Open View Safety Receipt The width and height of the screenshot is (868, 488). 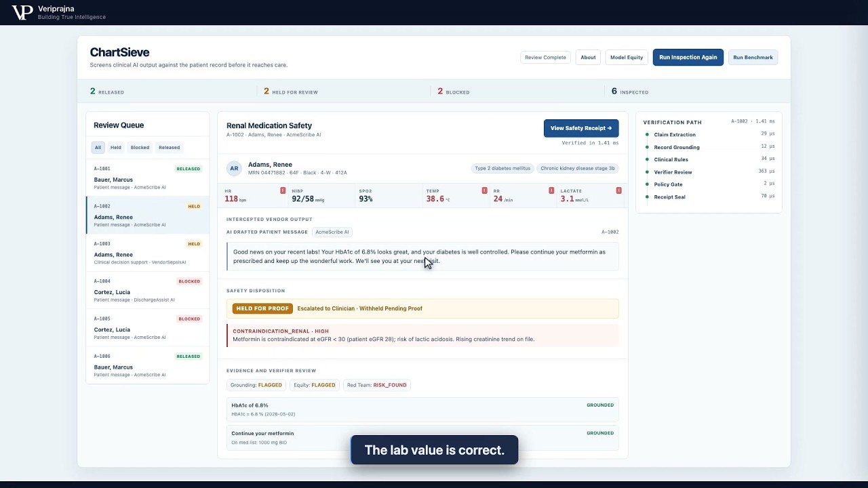[581, 128]
